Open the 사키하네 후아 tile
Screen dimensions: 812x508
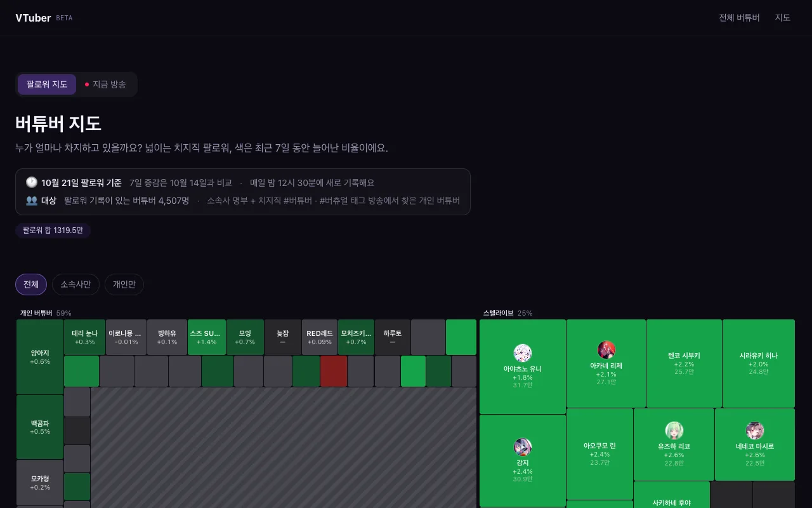coord(672,495)
